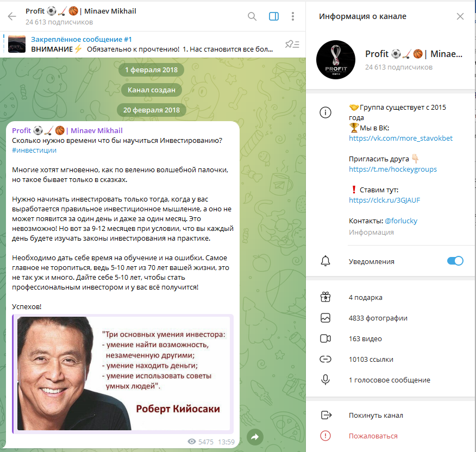Image resolution: width=476 pixels, height=452 pixels.
Task: Click the chain link icon
Action: click(x=325, y=360)
